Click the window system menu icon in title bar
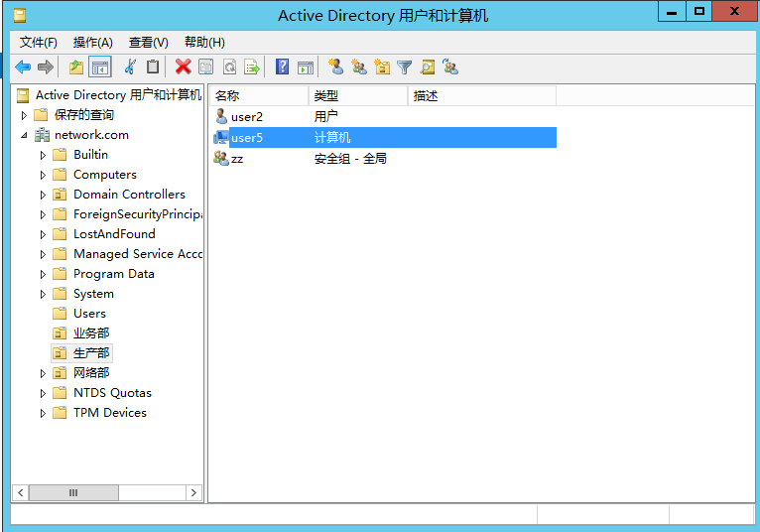Screen dimensions: 760x532 20,16
